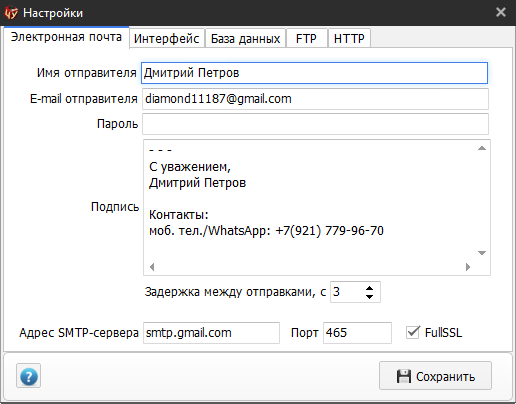Click signature box left scroll arrow
Screen dimensions: 516x404
click(x=152, y=267)
